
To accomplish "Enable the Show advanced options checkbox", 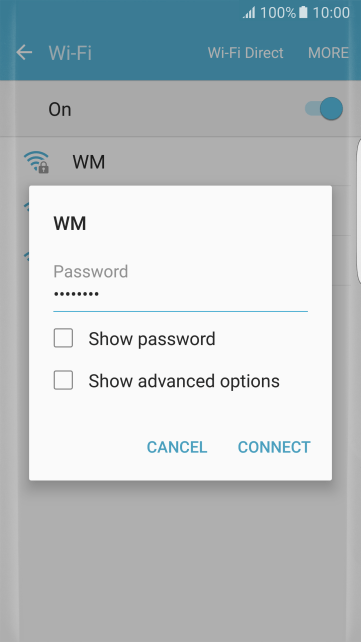I will pyautogui.click(x=63, y=380).
